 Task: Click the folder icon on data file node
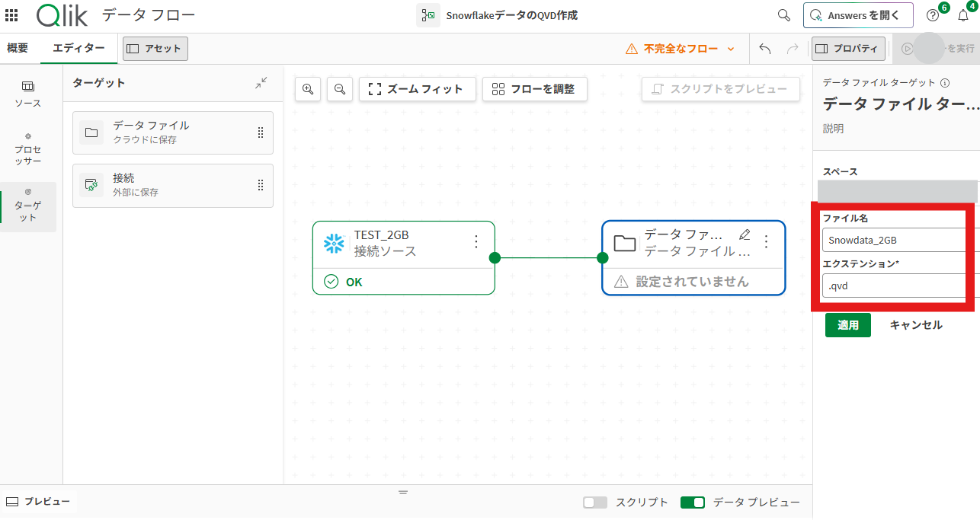(x=625, y=243)
